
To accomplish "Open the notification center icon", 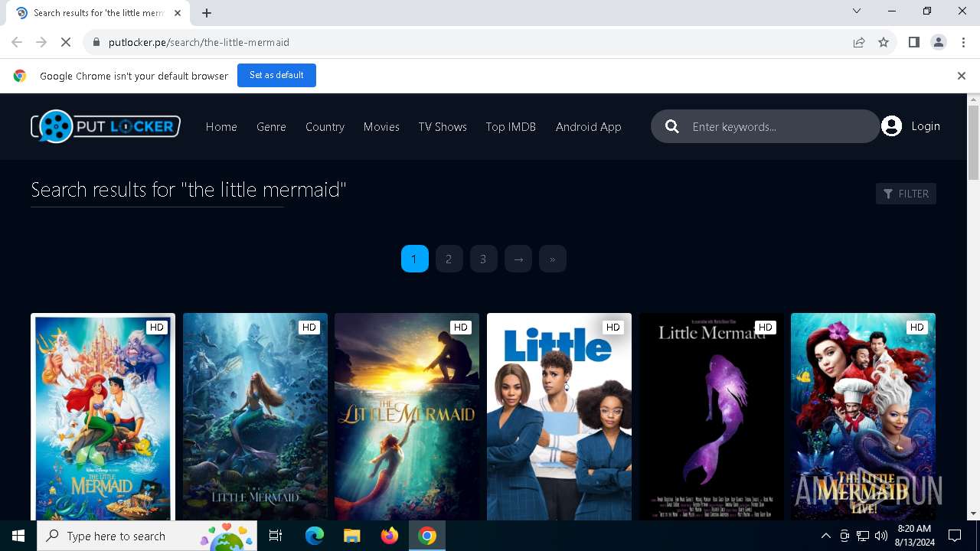I will point(955,536).
